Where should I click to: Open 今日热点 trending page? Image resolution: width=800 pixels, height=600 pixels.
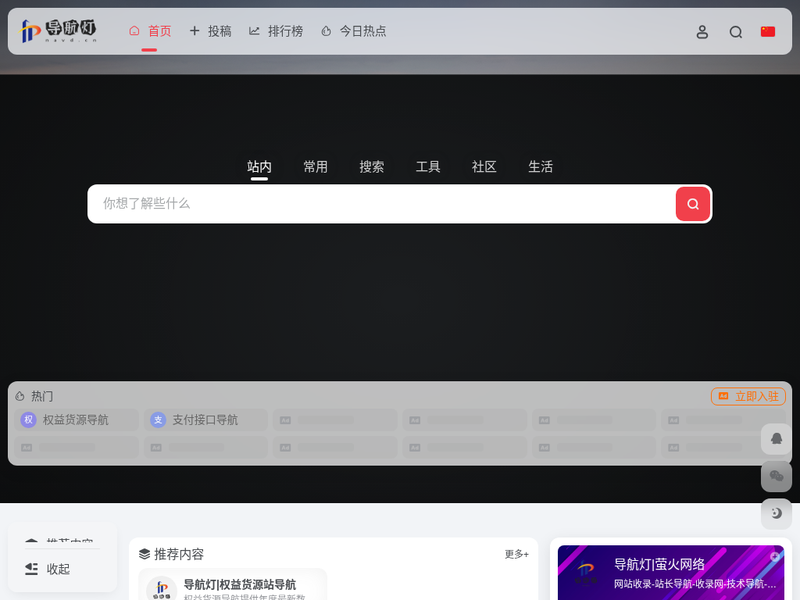point(353,31)
